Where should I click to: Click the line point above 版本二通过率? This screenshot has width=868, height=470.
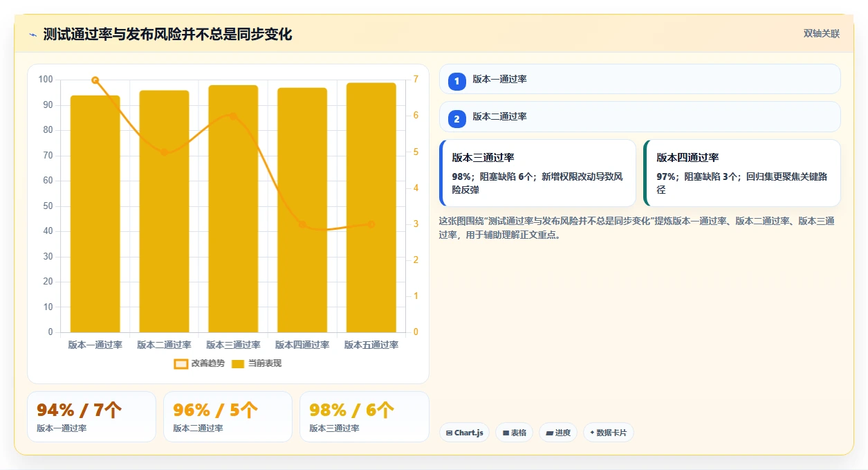[164, 152]
